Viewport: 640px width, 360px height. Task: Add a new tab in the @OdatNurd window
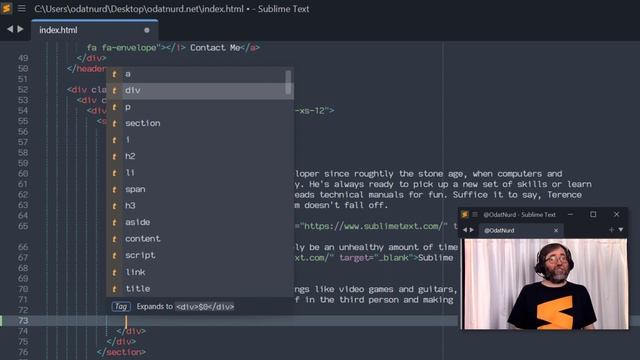pyautogui.click(x=611, y=230)
